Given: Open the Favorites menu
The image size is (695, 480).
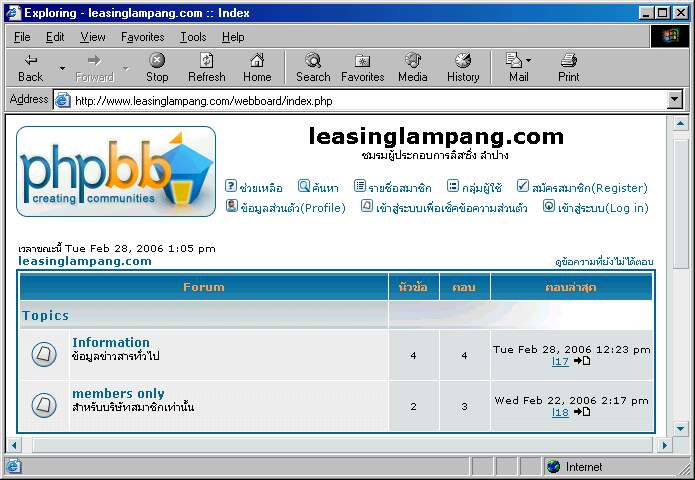Looking at the screenshot, I should (x=142, y=37).
